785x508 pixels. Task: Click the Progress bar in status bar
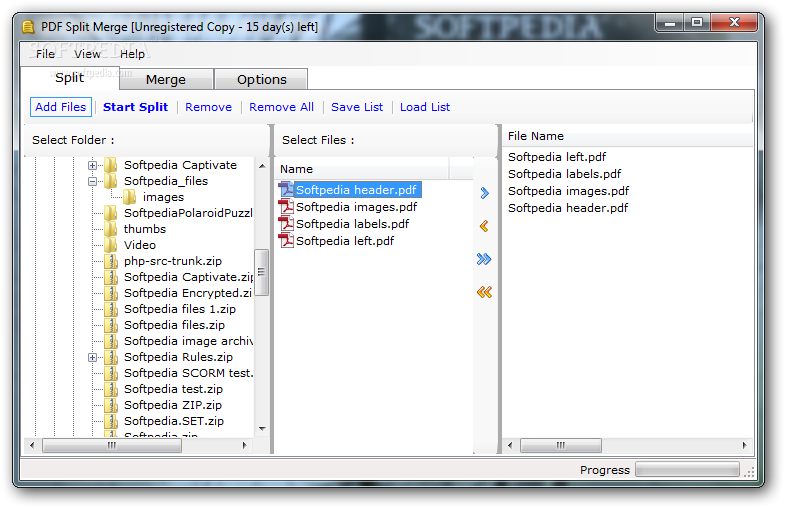687,469
